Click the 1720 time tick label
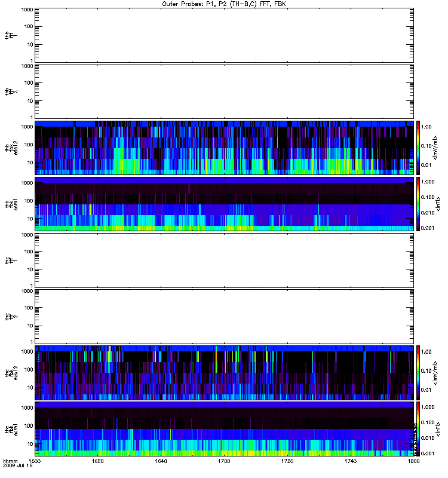This screenshot has height=478, width=448. click(287, 461)
